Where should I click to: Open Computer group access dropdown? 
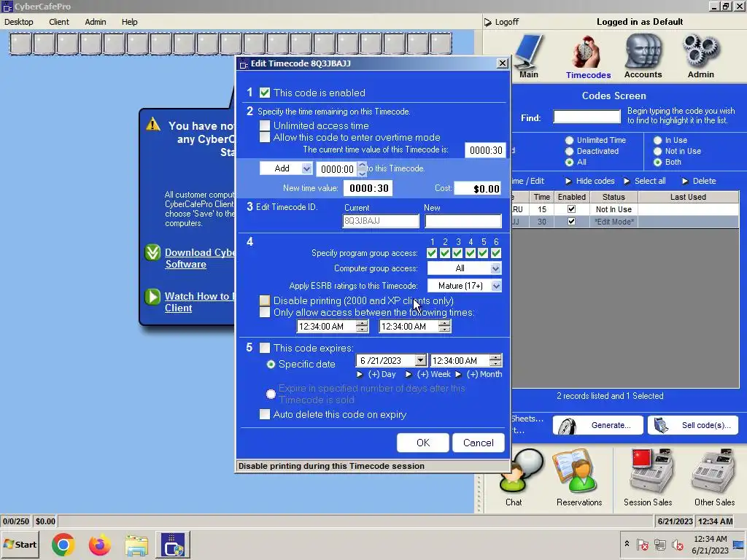(495, 268)
